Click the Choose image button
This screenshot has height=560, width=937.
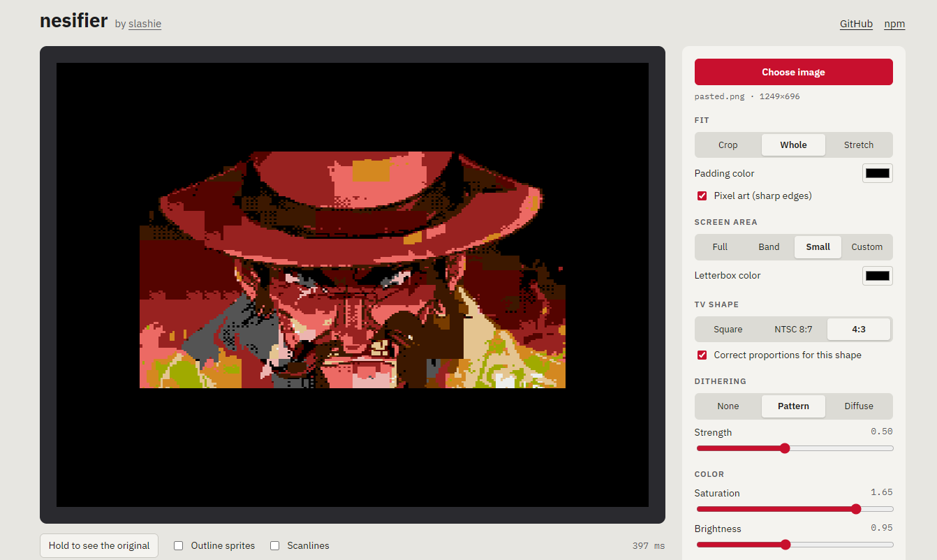(x=793, y=72)
